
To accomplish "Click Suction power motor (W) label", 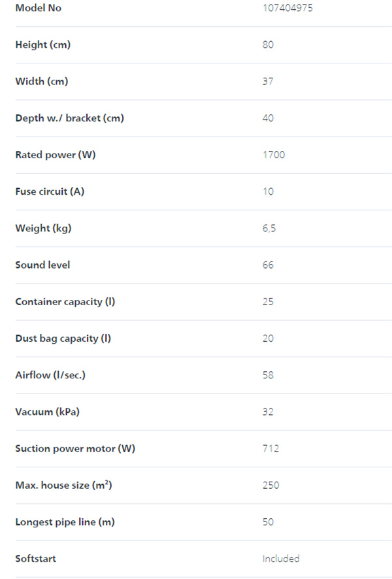I will click(x=75, y=449).
